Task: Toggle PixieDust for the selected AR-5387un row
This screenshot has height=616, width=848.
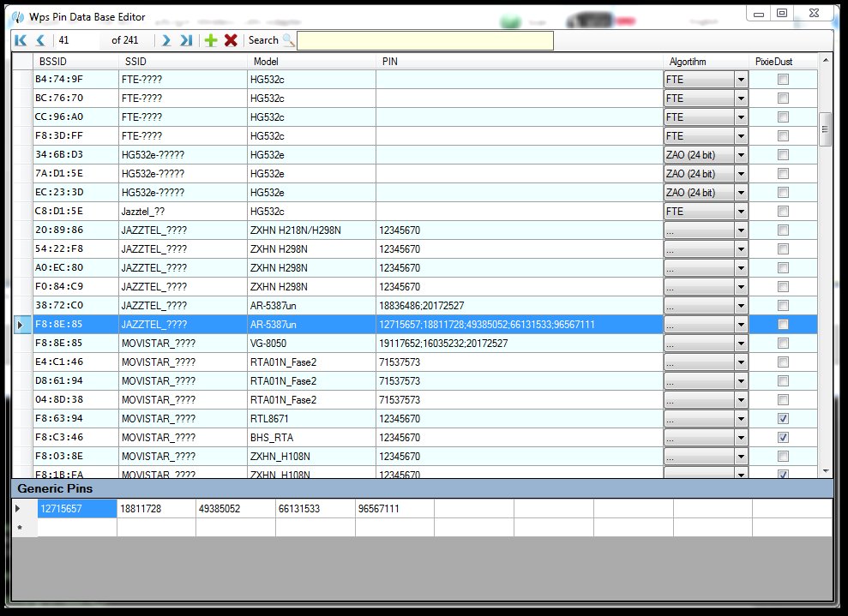Action: tap(783, 324)
